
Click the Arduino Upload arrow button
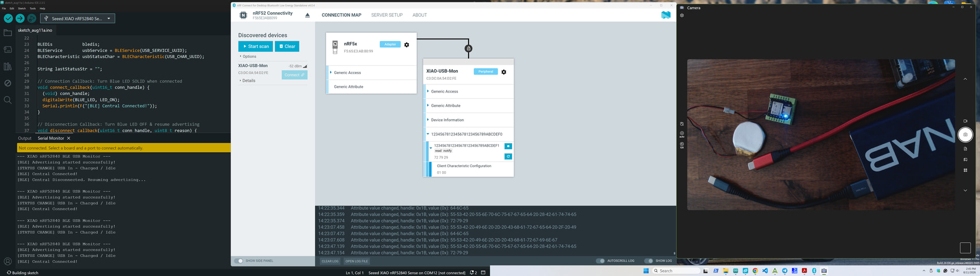[20, 18]
